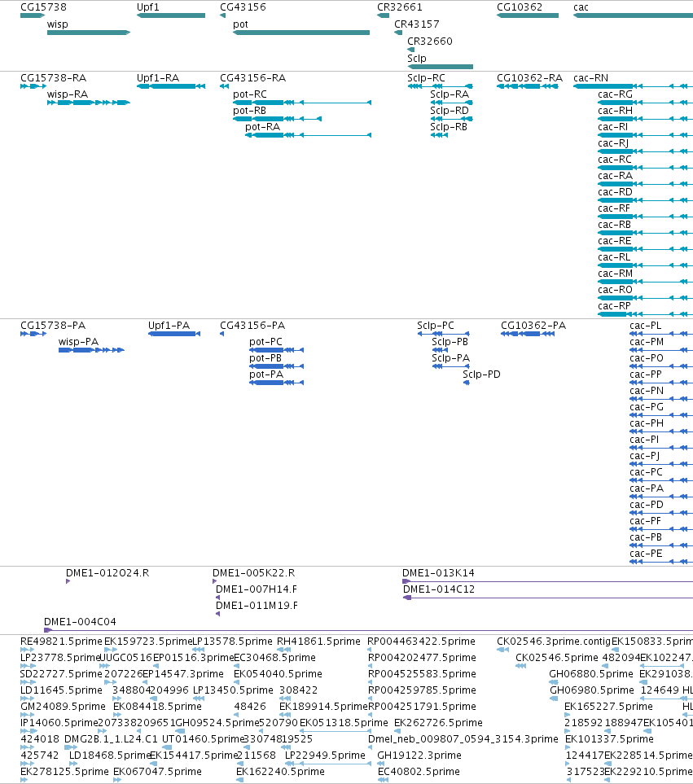The image size is (693, 784).
Task: Select the EC40802.5prime EST label
Action: click(419, 772)
